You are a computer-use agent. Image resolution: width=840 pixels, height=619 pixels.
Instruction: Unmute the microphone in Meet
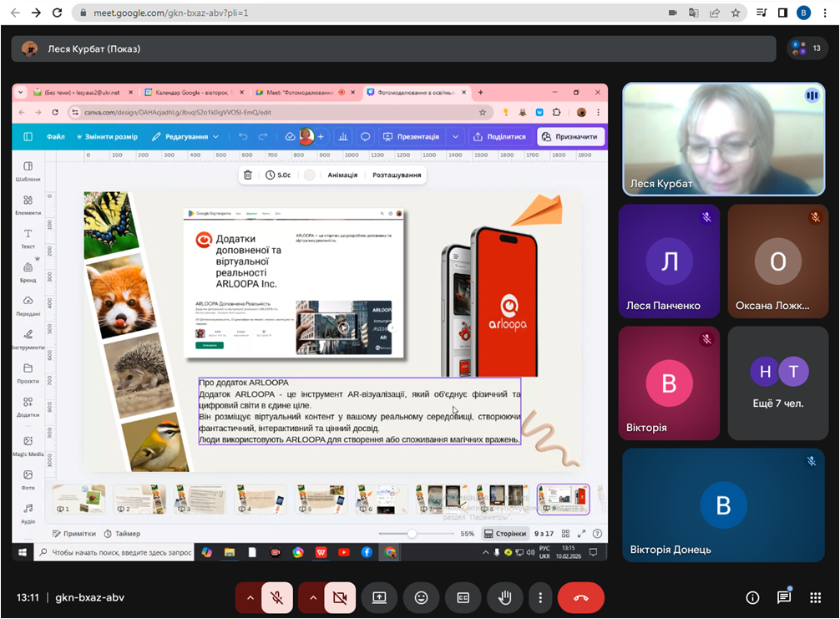tap(277, 598)
